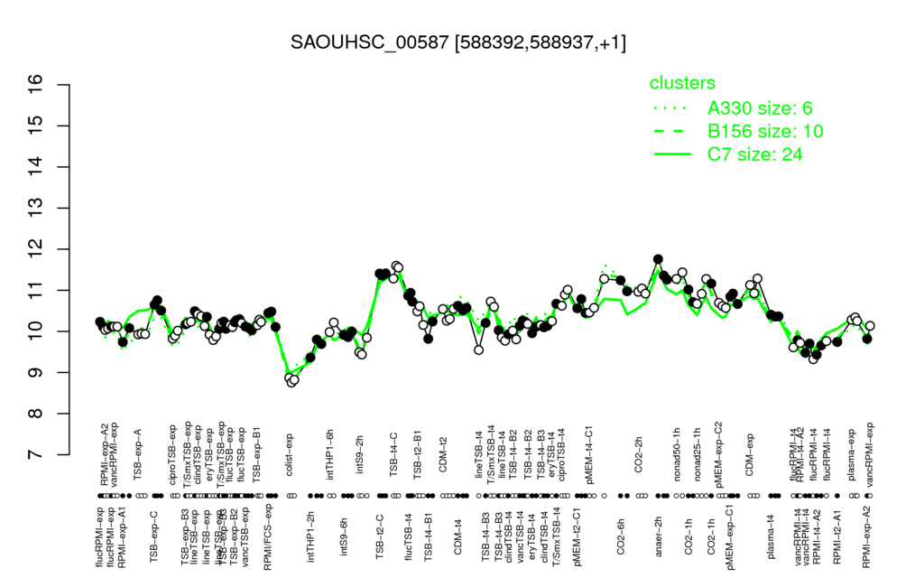Click y-axis tick label 7

coord(36,455)
